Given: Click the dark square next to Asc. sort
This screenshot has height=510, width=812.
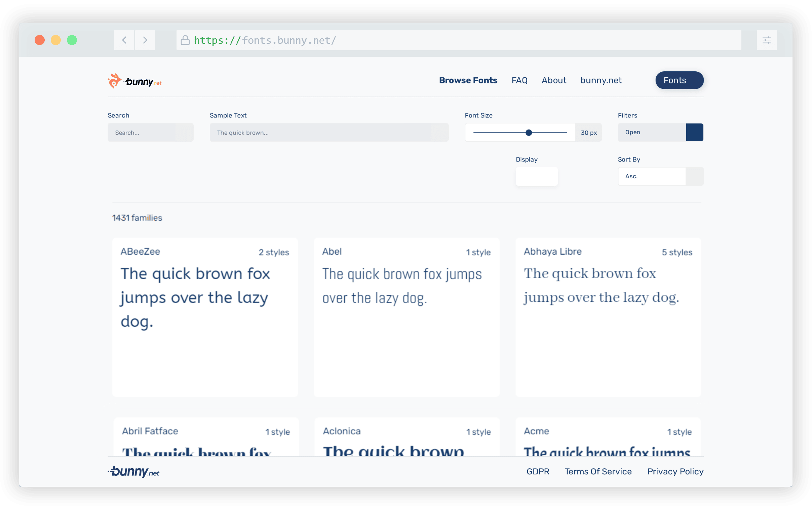Looking at the screenshot, I should pyautogui.click(x=695, y=176).
